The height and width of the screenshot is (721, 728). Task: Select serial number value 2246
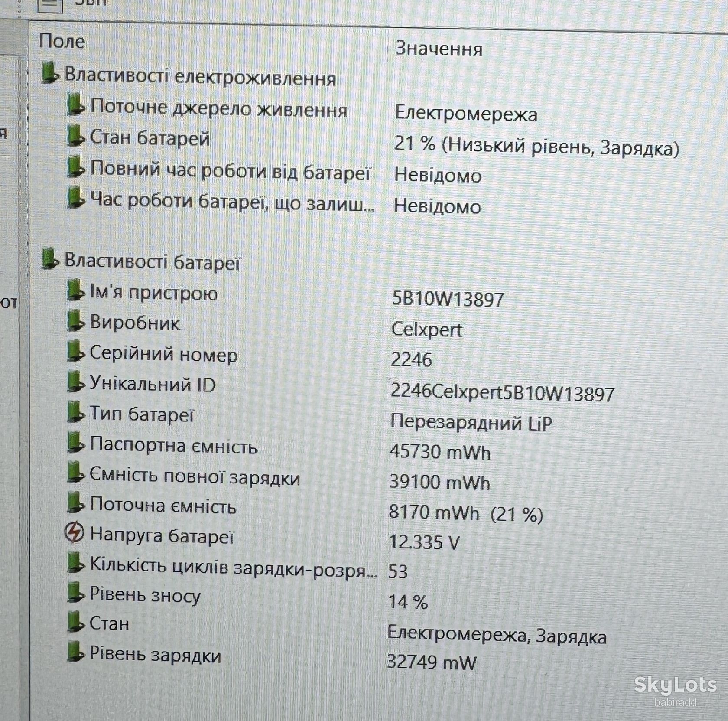pyautogui.click(x=412, y=360)
